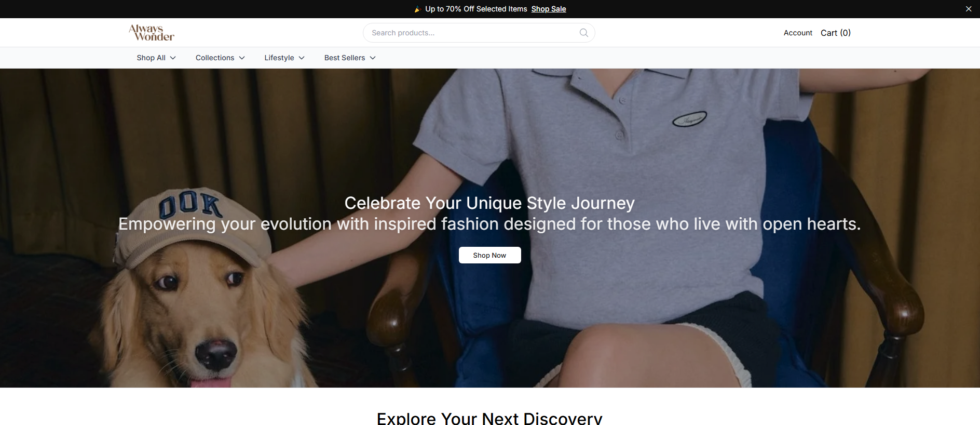Click the Always Wonder logo
Viewport: 980px width, 425px height.
pos(152,33)
